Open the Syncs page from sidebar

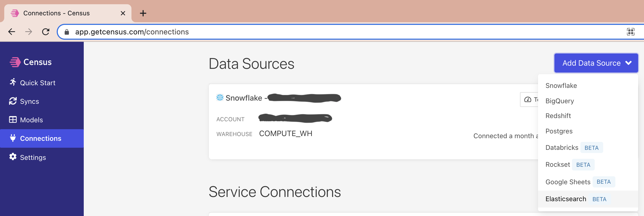tap(29, 101)
